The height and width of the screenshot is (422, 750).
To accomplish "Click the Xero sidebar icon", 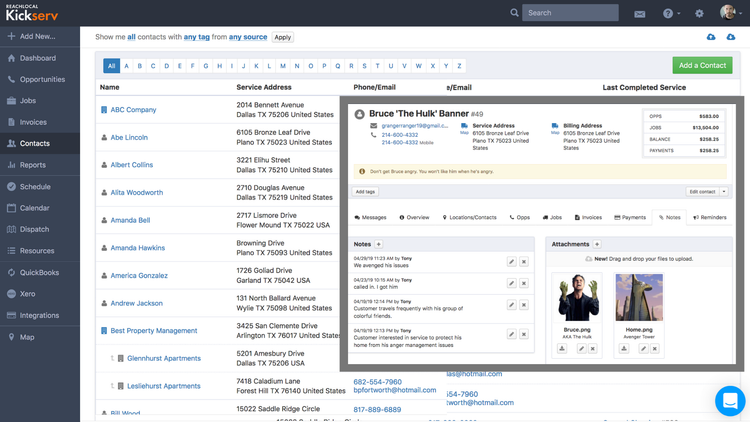I will (11, 294).
